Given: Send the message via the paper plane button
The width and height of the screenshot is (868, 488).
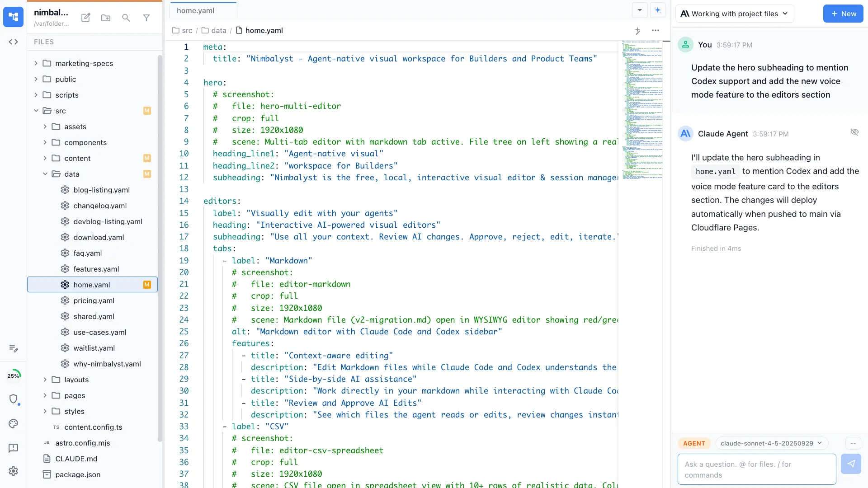Looking at the screenshot, I should pyautogui.click(x=852, y=464).
